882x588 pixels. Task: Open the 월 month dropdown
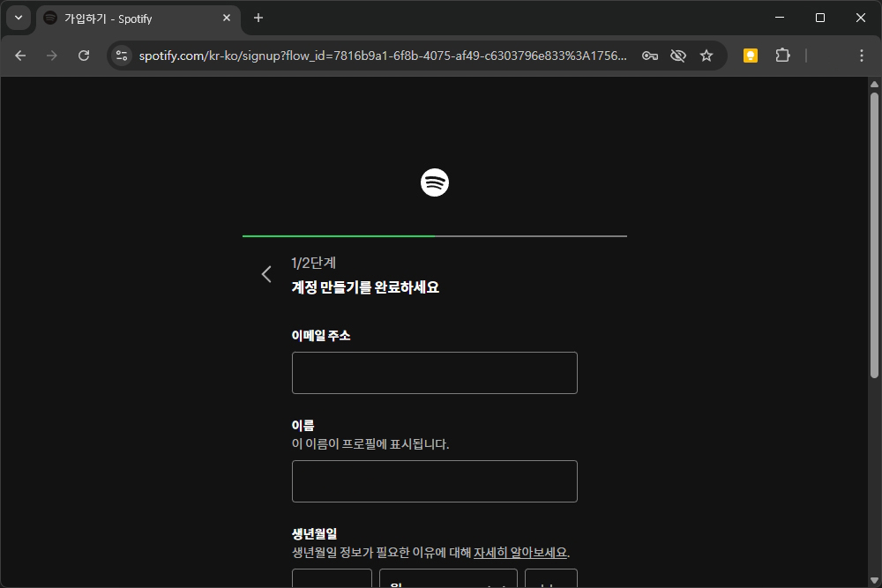click(448, 578)
